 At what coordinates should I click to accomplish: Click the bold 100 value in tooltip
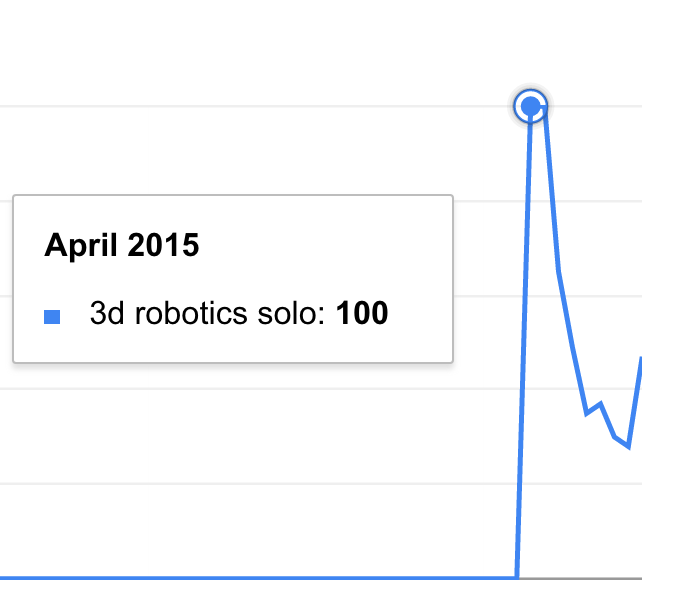362,313
